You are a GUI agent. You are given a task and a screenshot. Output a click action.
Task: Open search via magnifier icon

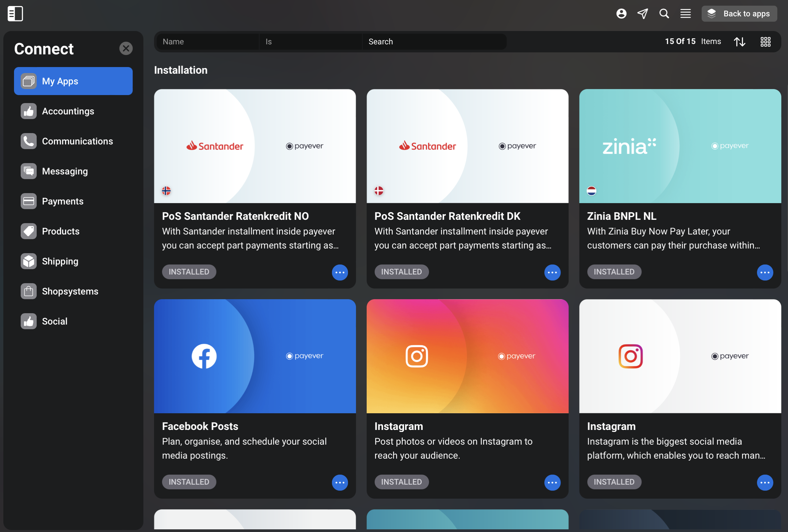664,14
